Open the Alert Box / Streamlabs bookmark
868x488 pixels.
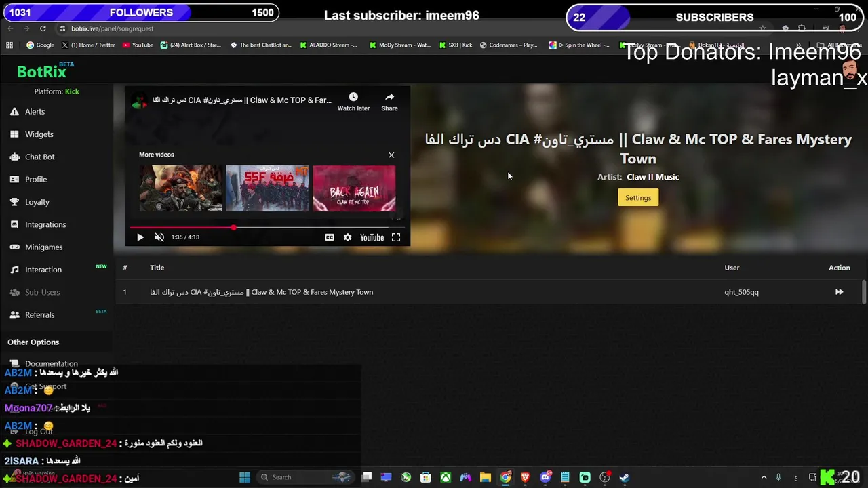[191, 45]
